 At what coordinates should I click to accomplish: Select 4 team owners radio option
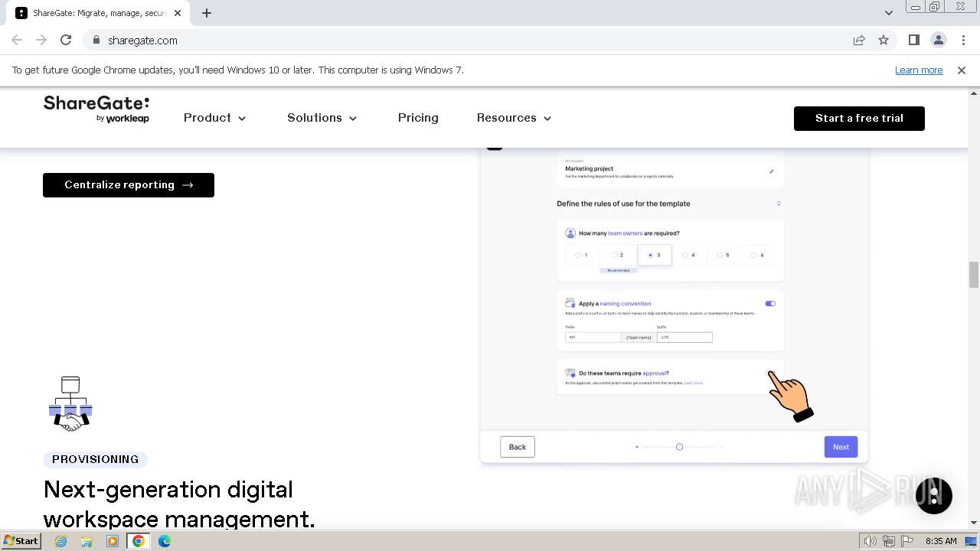685,255
